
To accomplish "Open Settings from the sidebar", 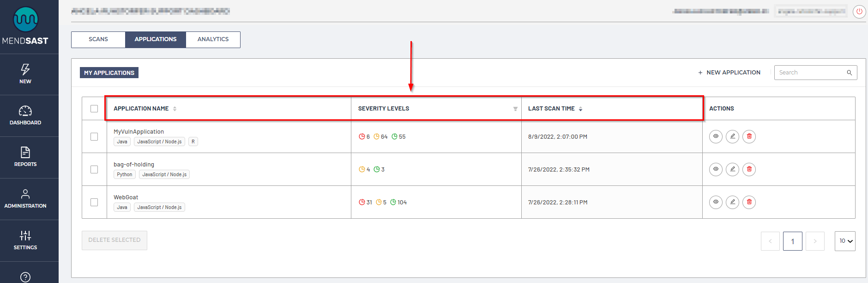I will pos(25,240).
